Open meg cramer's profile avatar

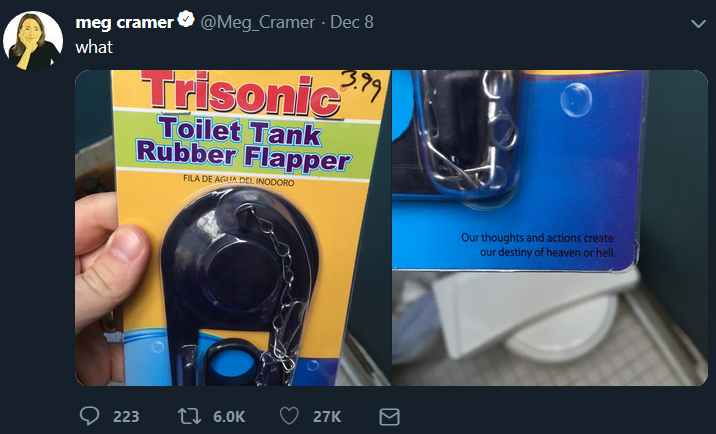(31, 42)
